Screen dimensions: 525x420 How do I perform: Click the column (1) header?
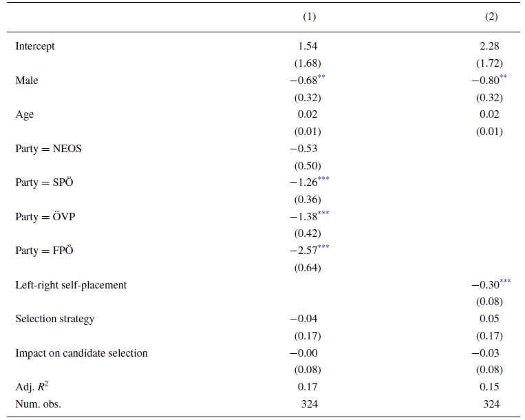tap(309, 16)
